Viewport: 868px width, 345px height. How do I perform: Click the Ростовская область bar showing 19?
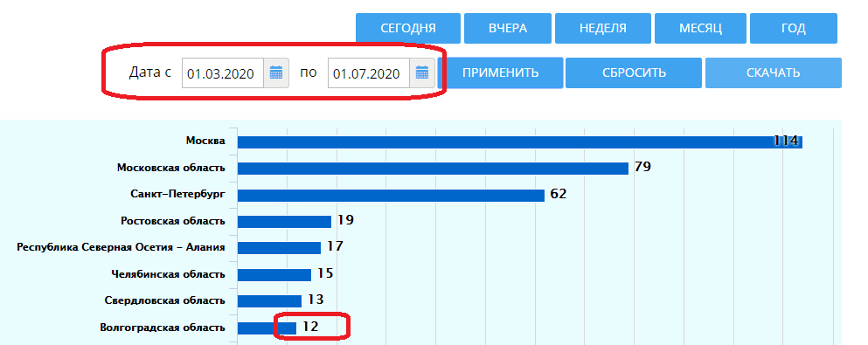point(285,222)
